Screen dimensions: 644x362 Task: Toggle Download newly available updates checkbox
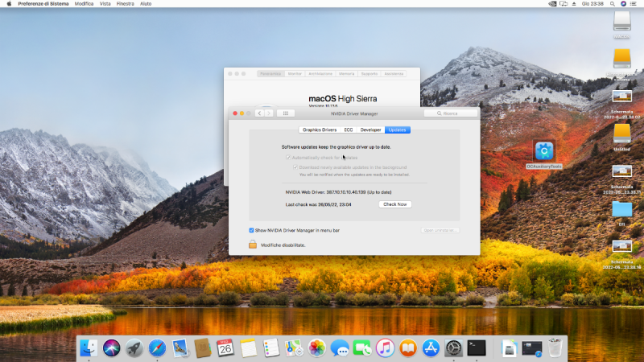[x=295, y=167]
